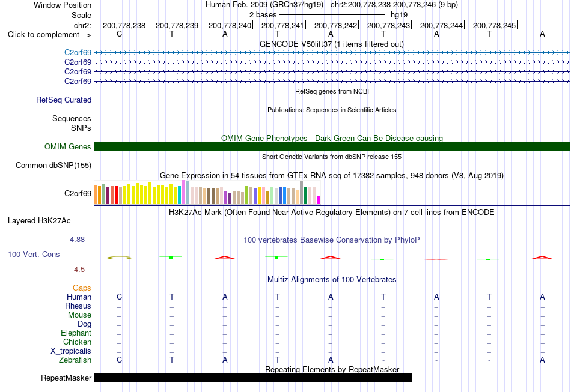Click the 'Click to complement -->' label
The image size is (571, 392).
(x=49, y=35)
